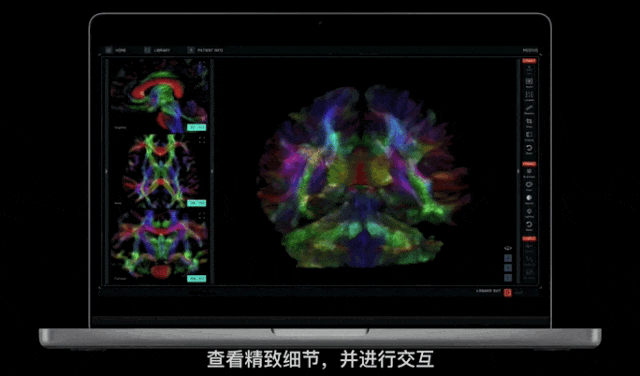Click the top blue square view button
The width and height of the screenshot is (640, 376).
(508, 258)
